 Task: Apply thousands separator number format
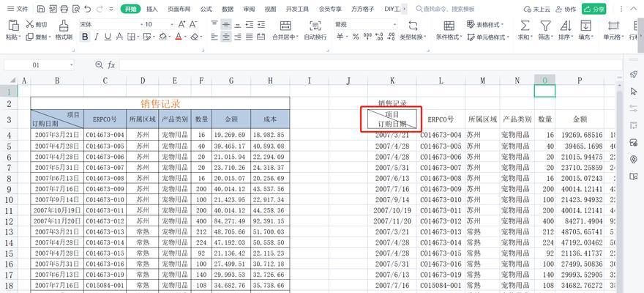[367, 37]
